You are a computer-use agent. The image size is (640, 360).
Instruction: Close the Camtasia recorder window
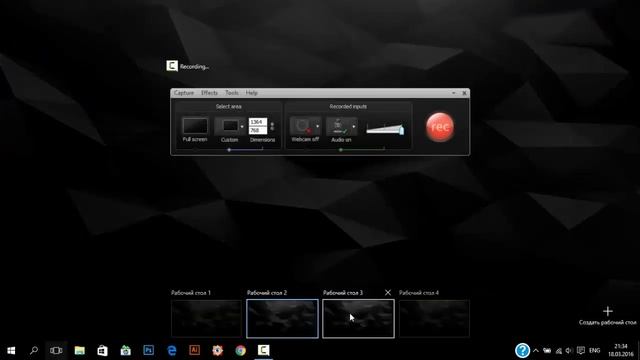pos(464,93)
